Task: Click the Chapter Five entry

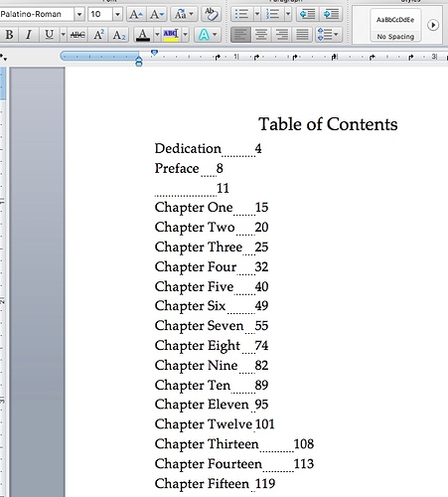Action: 212,287
